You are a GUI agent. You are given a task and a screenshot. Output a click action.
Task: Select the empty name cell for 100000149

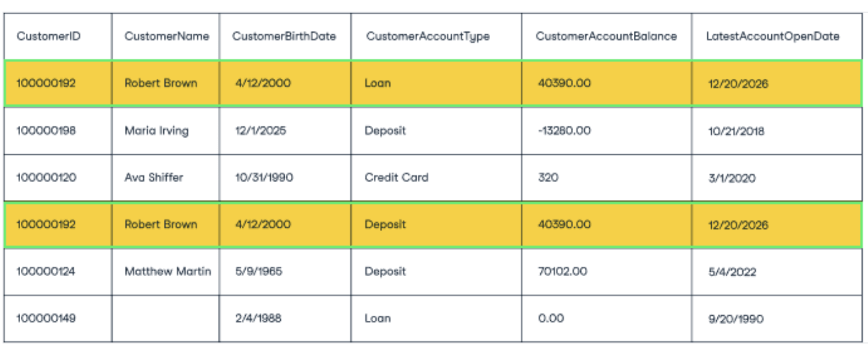point(165,319)
